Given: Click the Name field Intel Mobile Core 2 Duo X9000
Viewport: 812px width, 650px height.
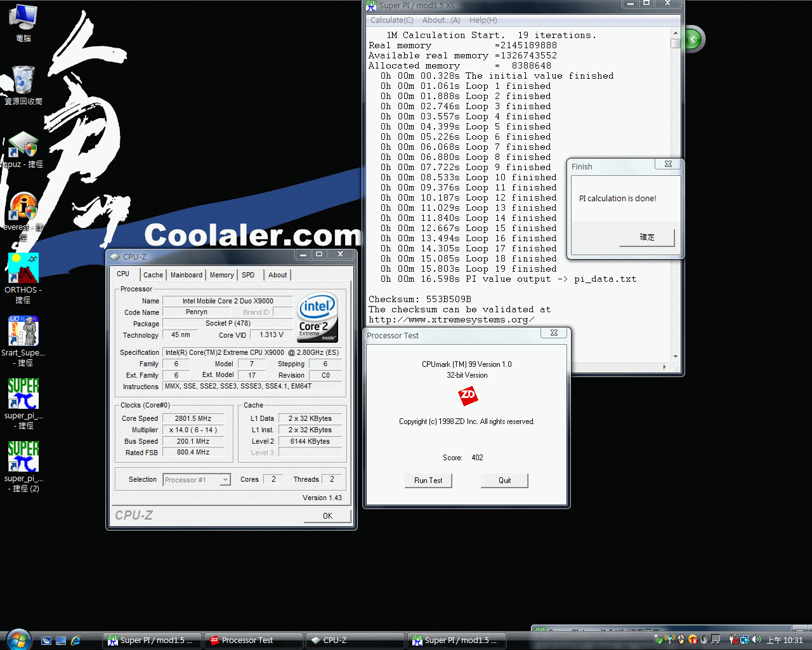Looking at the screenshot, I should click(x=228, y=301).
